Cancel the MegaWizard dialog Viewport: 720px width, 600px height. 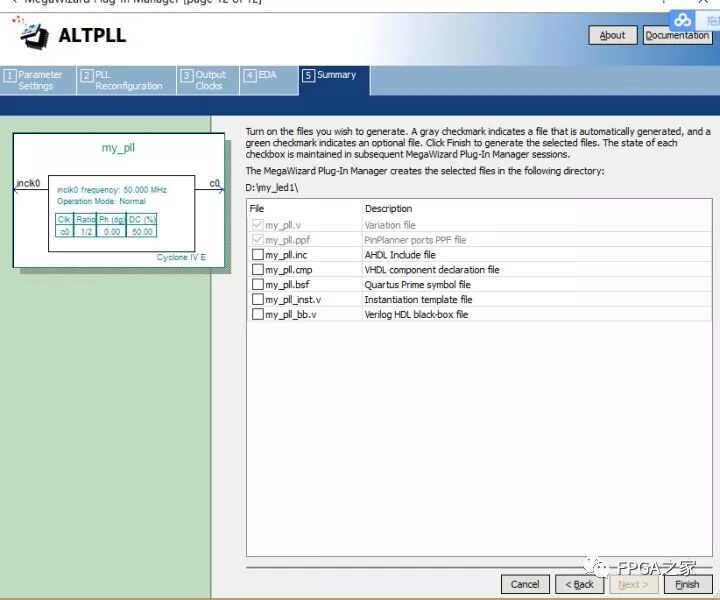click(525, 584)
